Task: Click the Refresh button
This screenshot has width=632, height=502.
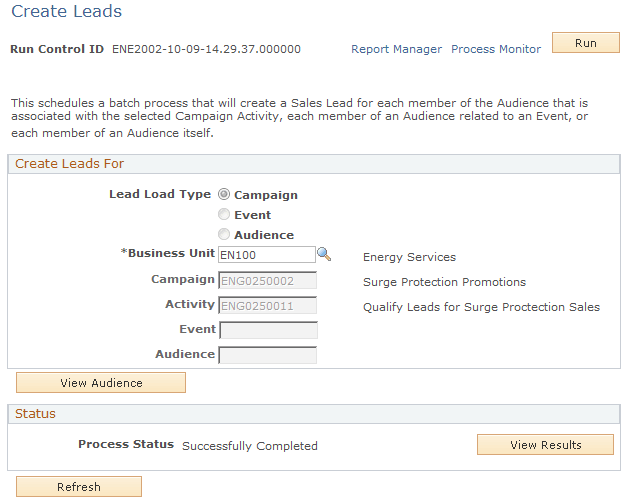Action: (x=79, y=487)
